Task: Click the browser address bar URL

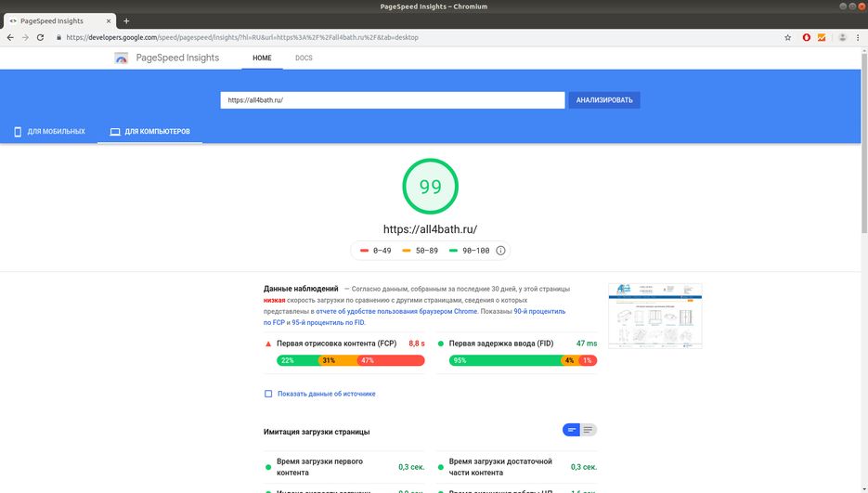Action: tap(242, 38)
